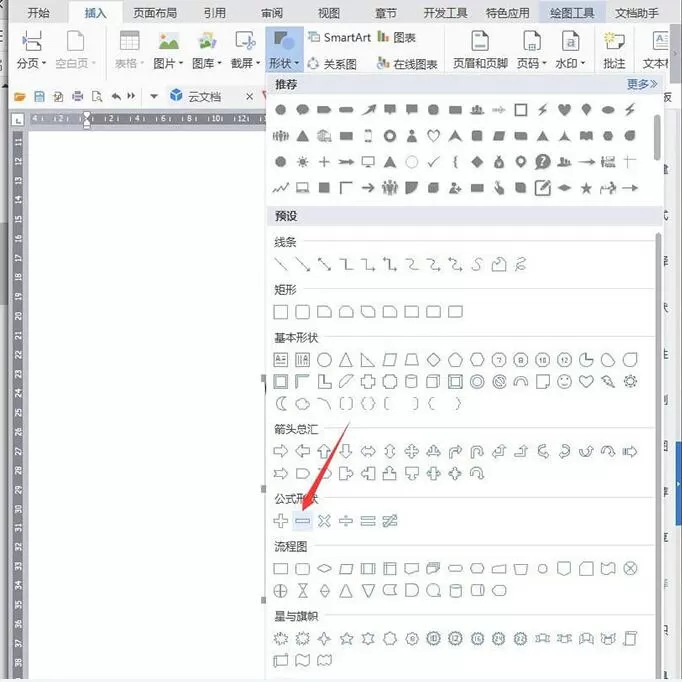Switch to the 审阅 tab
Image resolution: width=682 pixels, height=682 pixels.
click(272, 13)
